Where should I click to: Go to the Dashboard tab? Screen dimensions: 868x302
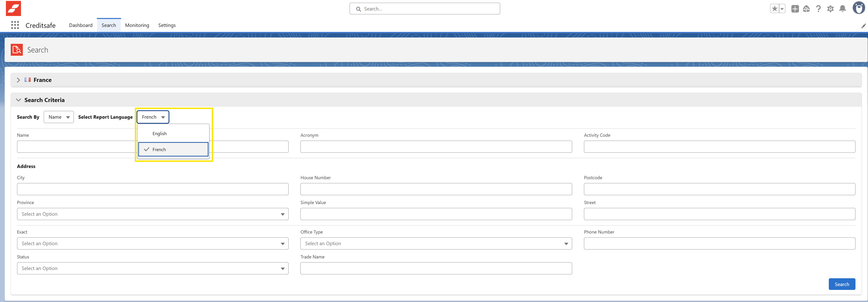[80, 25]
